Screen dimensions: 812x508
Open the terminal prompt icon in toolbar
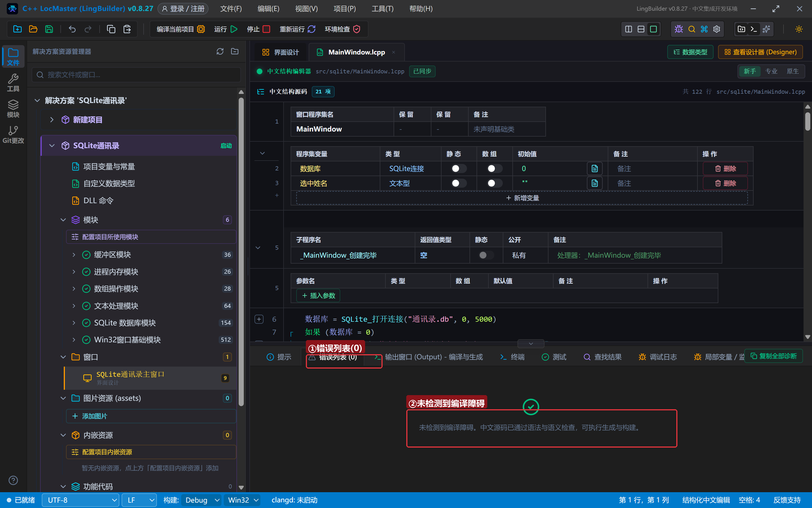point(754,29)
